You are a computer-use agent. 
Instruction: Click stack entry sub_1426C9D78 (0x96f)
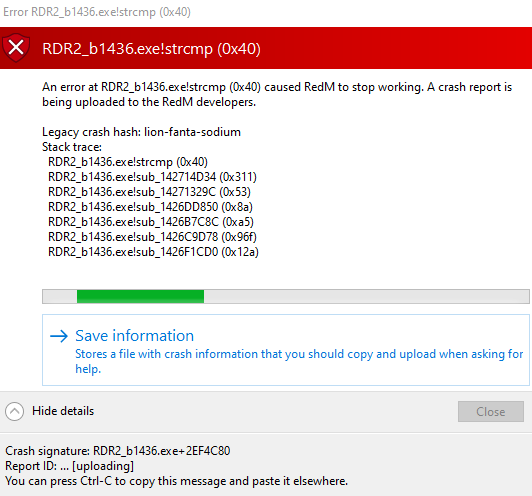tap(152, 236)
